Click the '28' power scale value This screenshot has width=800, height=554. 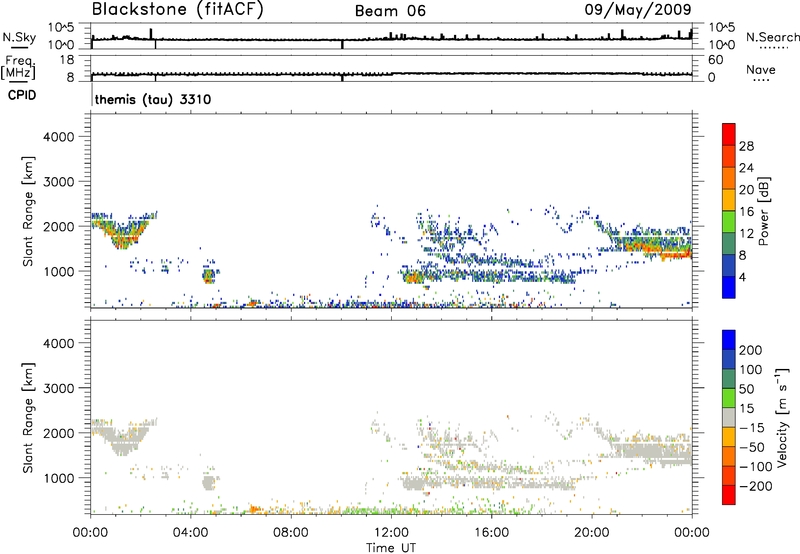coord(746,146)
